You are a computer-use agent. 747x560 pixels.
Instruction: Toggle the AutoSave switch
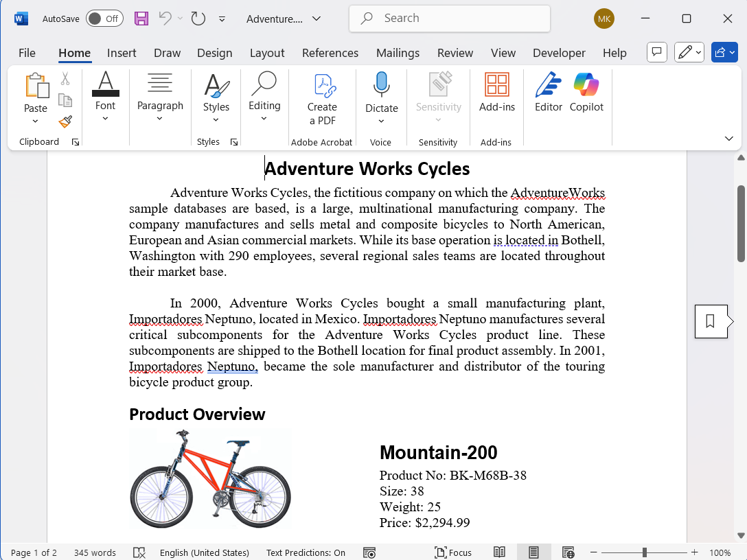click(104, 19)
